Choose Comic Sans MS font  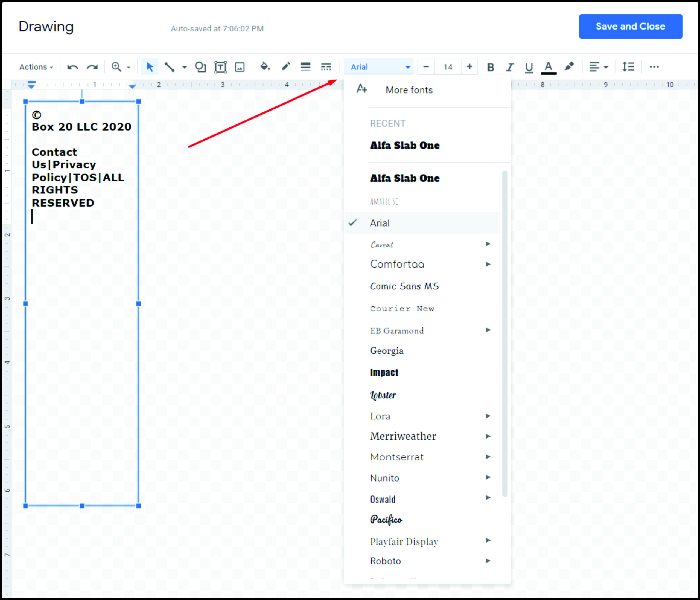point(404,286)
